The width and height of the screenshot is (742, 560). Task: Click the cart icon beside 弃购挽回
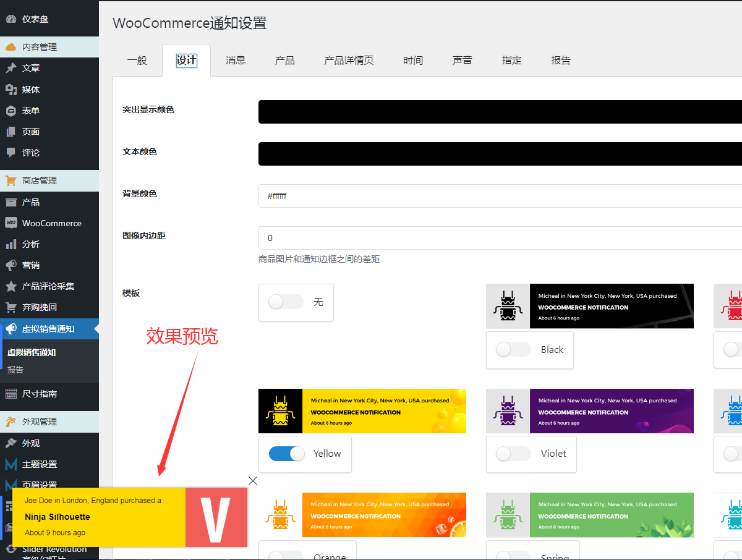click(11, 307)
